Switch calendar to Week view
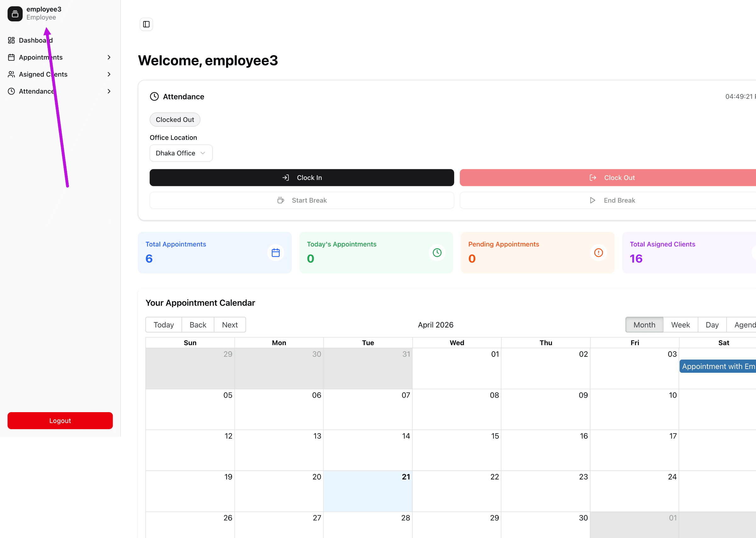This screenshot has height=538, width=756. [680, 325]
